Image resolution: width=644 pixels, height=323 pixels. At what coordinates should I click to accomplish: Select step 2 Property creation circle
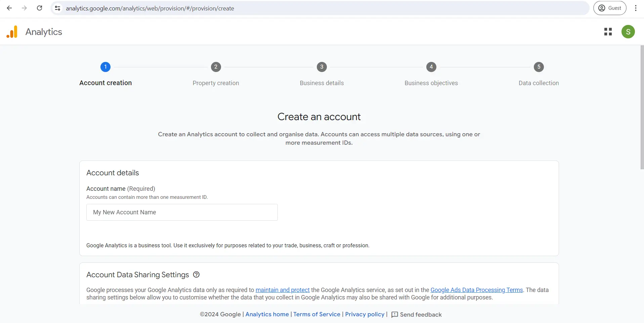[x=216, y=67]
